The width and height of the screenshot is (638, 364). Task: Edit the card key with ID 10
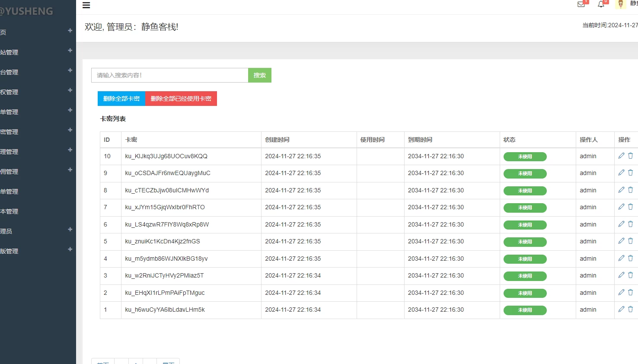(x=621, y=156)
